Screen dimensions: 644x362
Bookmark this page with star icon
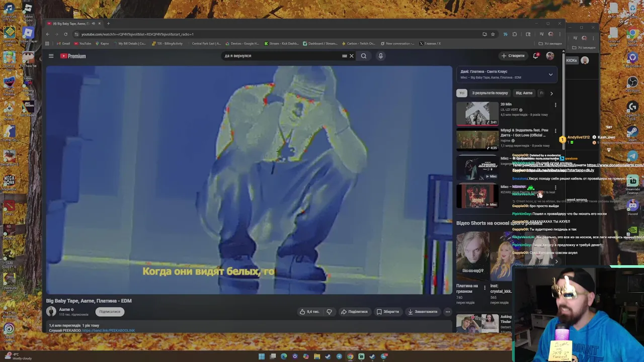(493, 34)
